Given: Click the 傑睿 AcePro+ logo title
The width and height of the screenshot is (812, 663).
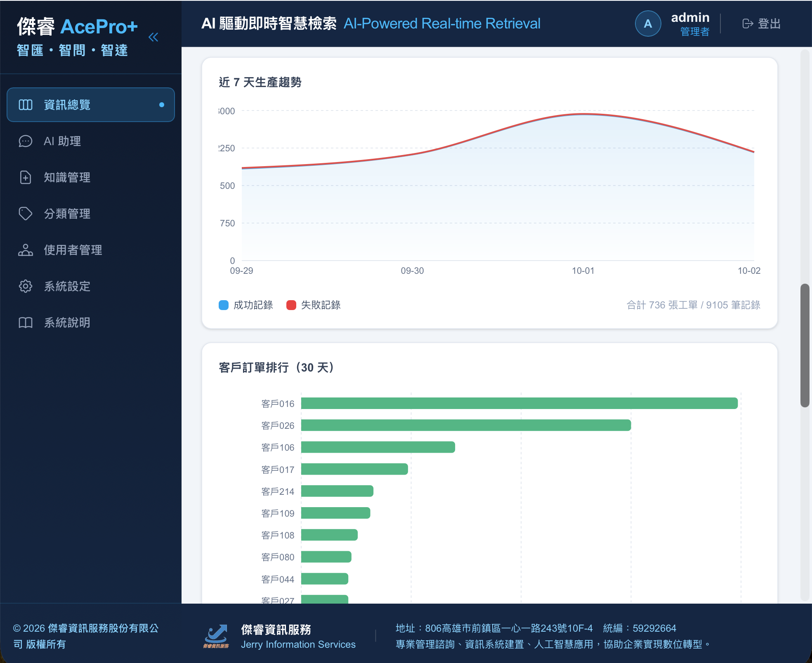Looking at the screenshot, I should click(77, 27).
